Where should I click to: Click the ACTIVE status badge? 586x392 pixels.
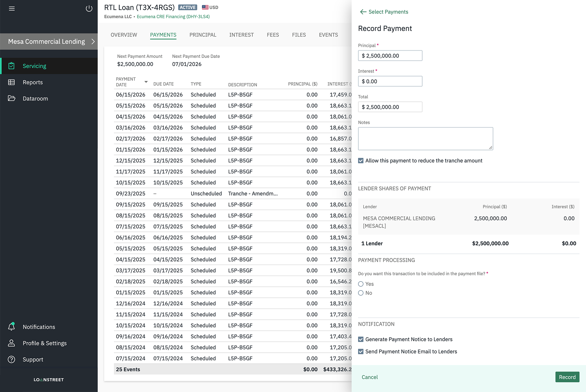pyautogui.click(x=188, y=7)
